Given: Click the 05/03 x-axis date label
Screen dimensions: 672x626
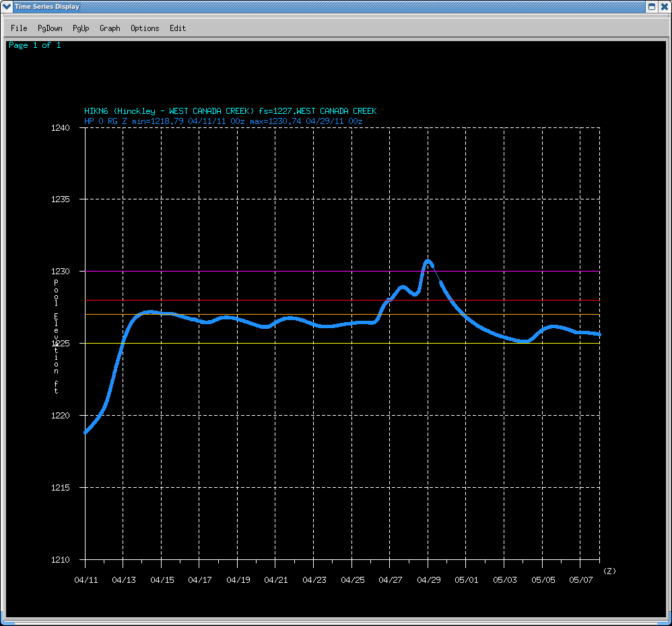Looking at the screenshot, I should pyautogui.click(x=505, y=580).
